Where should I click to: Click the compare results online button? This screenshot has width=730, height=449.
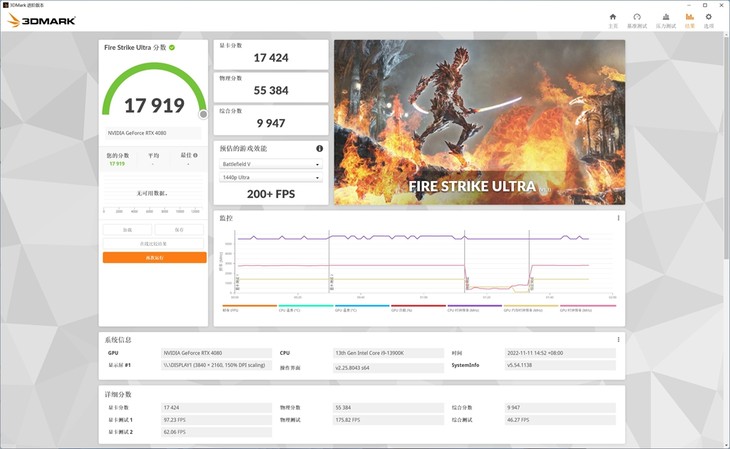(153, 244)
